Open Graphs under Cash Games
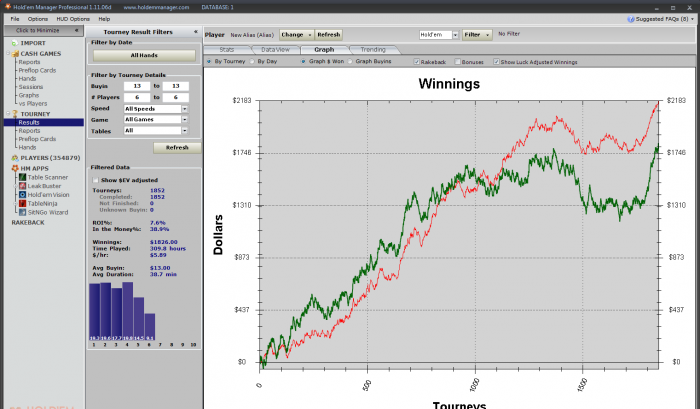Image resolution: width=700 pixels, height=409 pixels. click(x=29, y=96)
